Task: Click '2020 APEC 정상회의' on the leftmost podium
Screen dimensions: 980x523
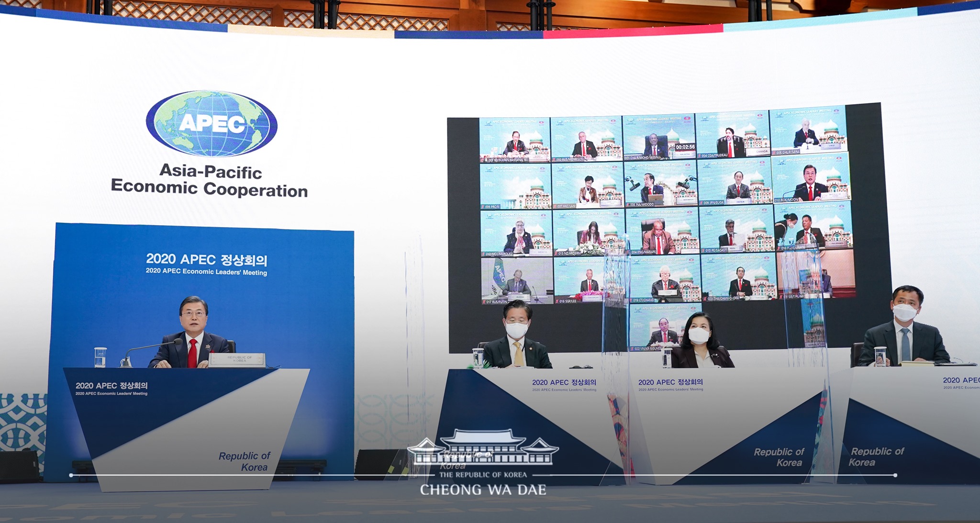Action: pos(111,385)
